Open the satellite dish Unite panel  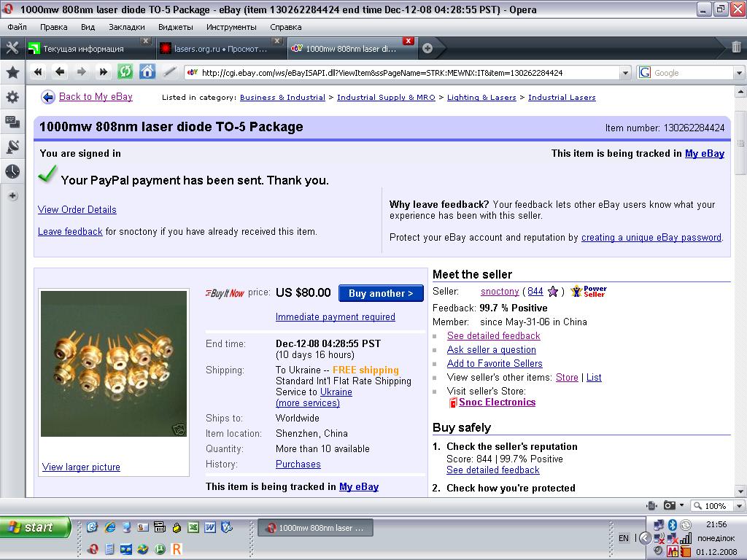12,147
